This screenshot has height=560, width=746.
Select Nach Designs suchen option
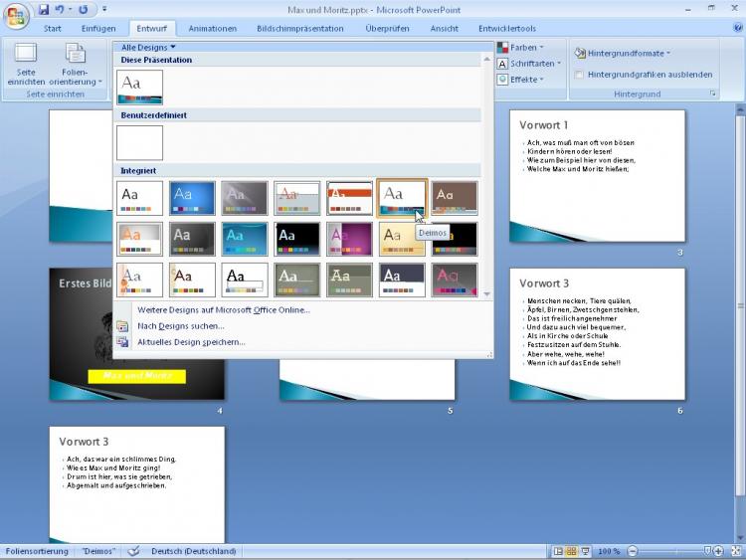[180, 326]
